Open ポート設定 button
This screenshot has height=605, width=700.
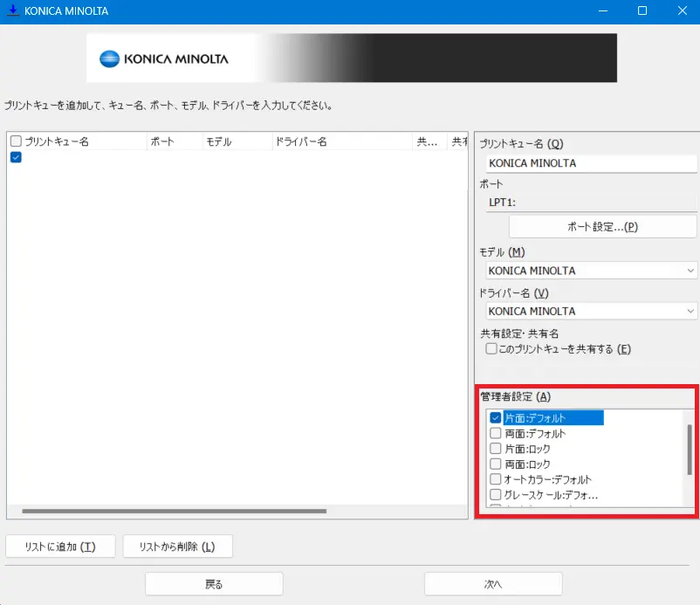[x=602, y=226]
